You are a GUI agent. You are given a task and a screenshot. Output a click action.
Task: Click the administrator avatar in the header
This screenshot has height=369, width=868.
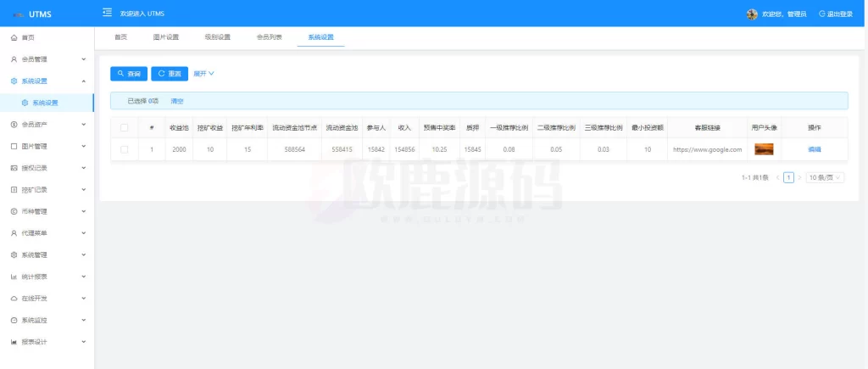(x=752, y=14)
